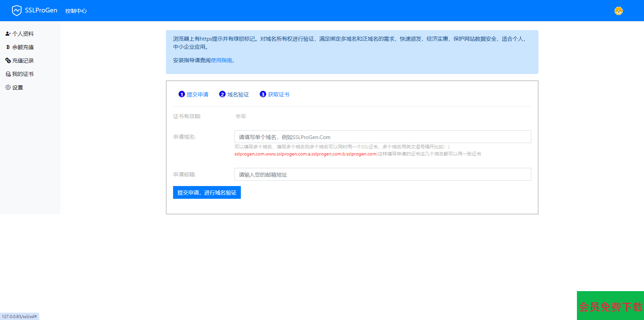Click the 会员免费下载 green banner

coord(610,306)
